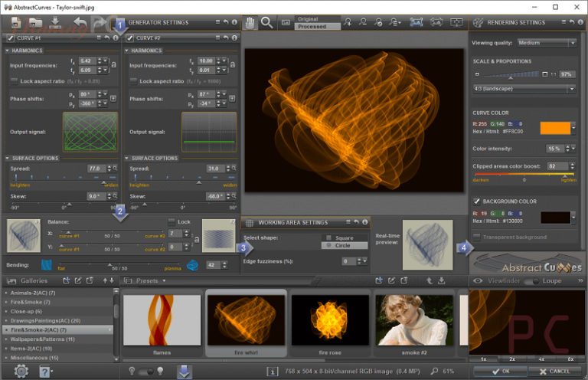Click the image info icon in status bar
The image size is (588, 380).
272,372
